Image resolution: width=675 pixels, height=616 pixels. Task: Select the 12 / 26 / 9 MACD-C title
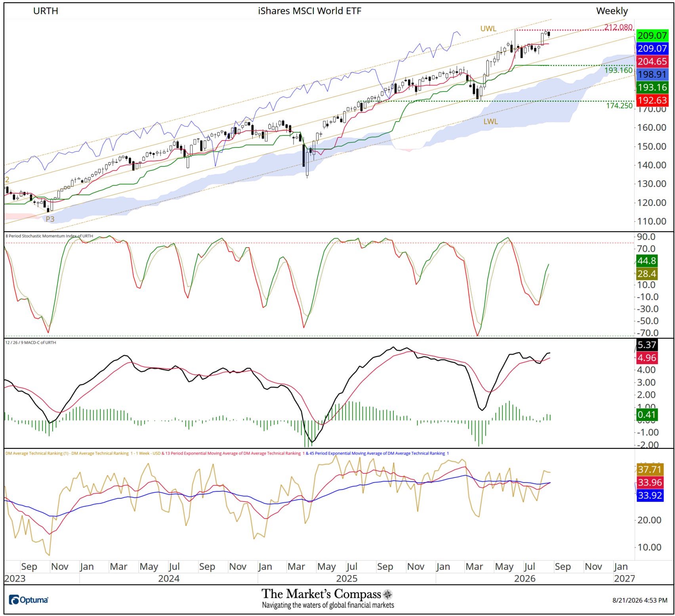pos(31,343)
